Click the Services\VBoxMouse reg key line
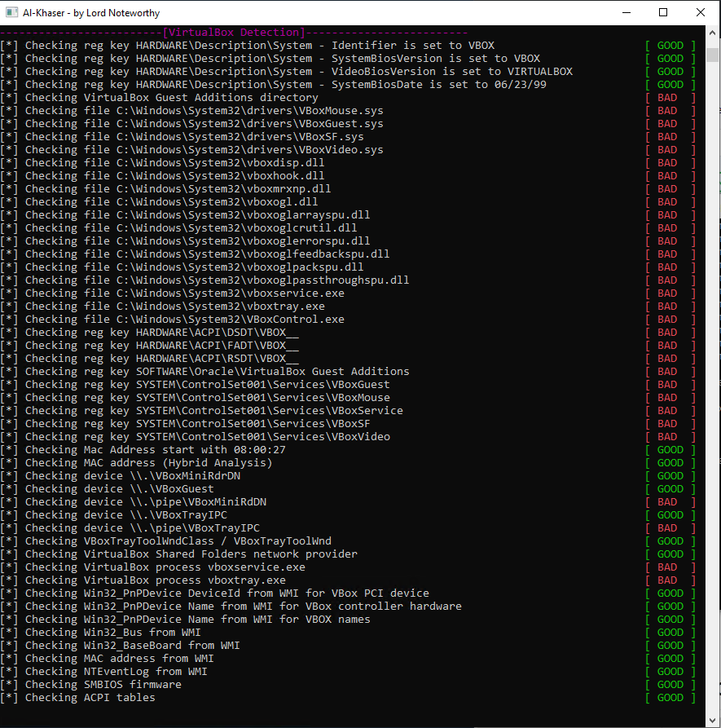This screenshot has height=728, width=721. [x=348, y=398]
